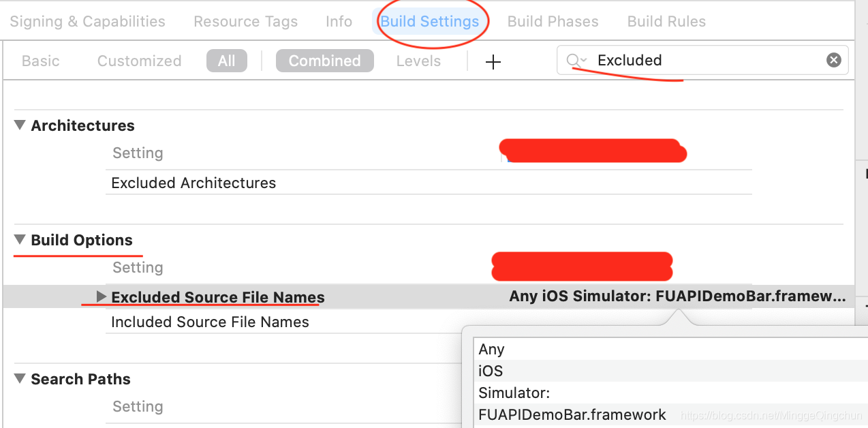Switch to Combined view

(324, 61)
